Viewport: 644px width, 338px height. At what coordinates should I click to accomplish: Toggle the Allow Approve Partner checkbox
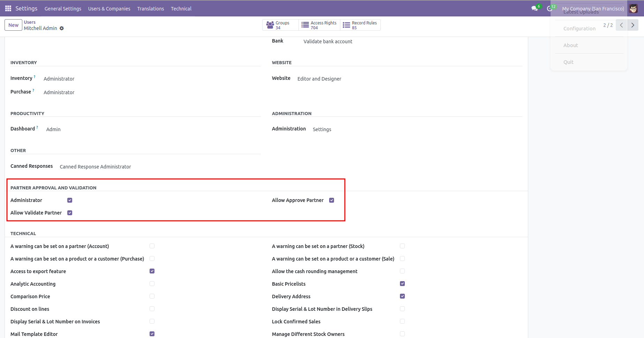[332, 200]
